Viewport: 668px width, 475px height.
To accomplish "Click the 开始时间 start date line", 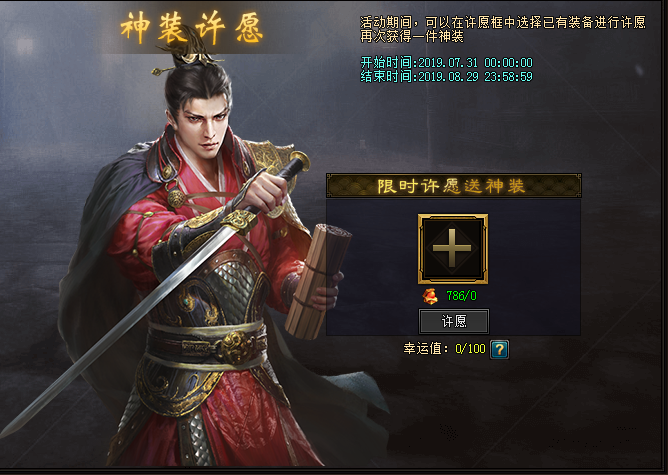I will pos(446,63).
